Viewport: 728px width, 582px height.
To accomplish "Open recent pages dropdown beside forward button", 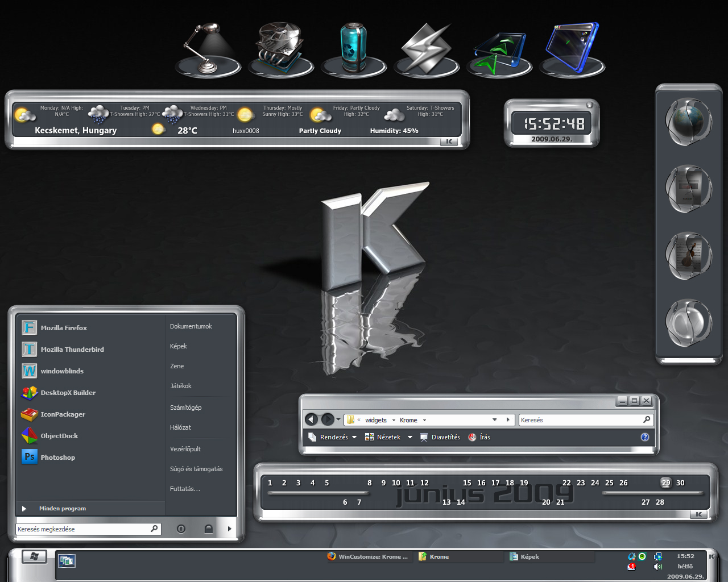I will pyautogui.click(x=338, y=419).
